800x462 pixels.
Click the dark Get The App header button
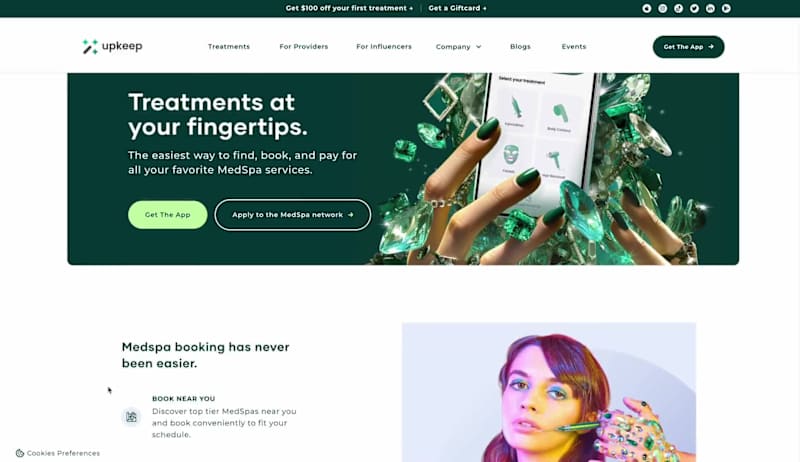point(688,47)
